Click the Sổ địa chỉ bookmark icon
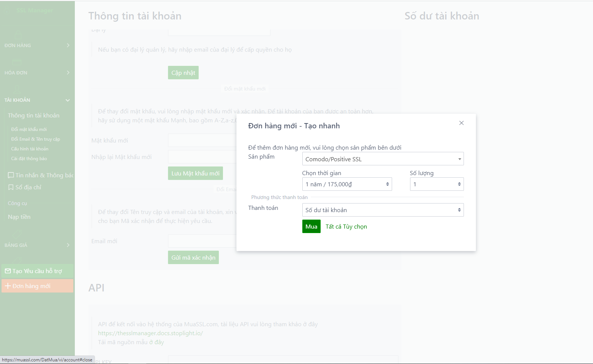Screen dimensions: 593x364 pos(11,187)
